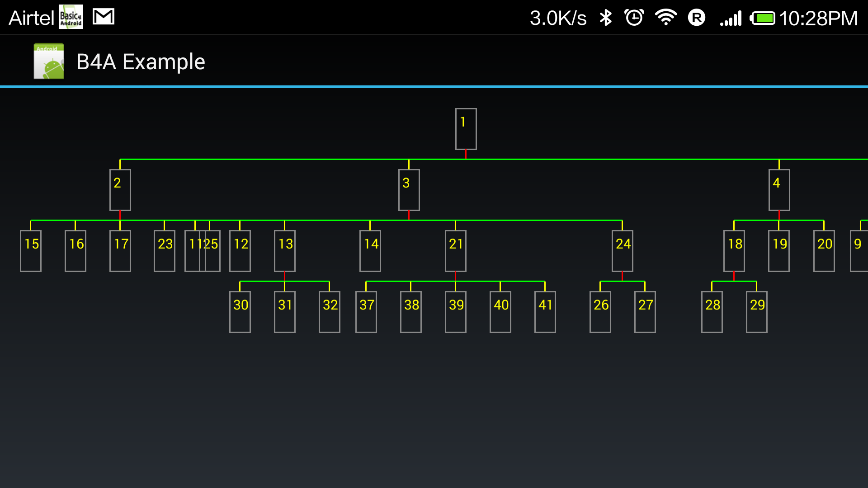Tap the cellular signal strength icon

coord(731,19)
